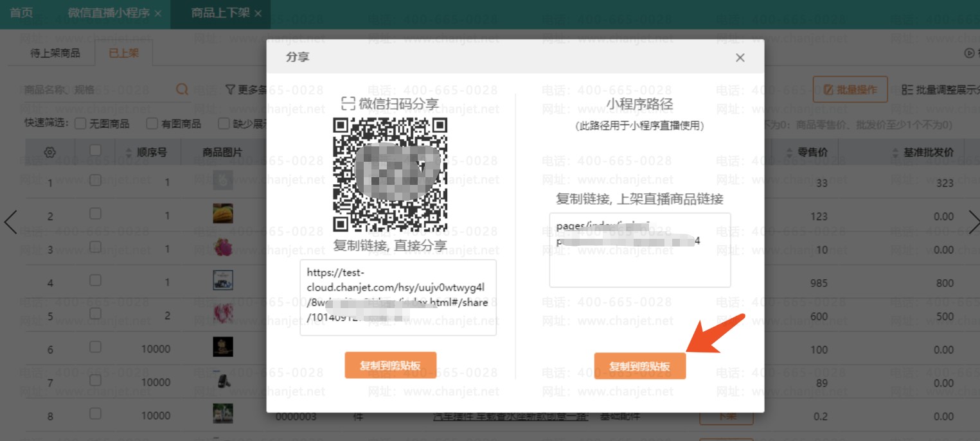
Task: Select the checkbox for row 3
Action: (x=95, y=246)
